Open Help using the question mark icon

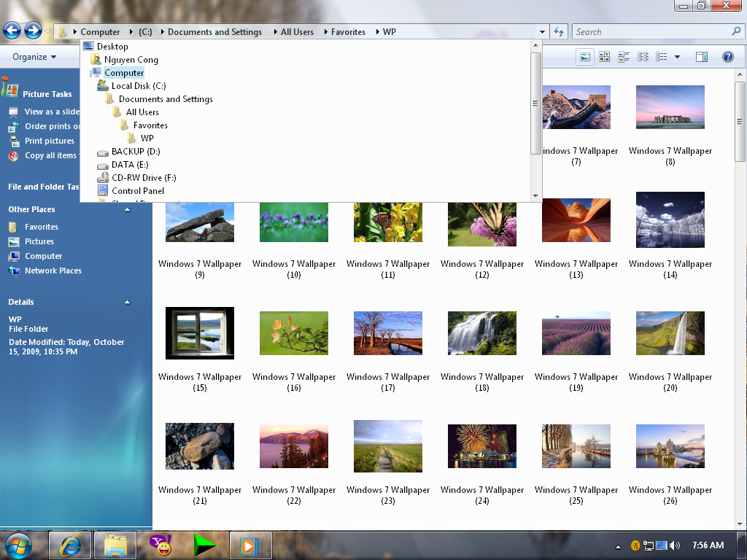click(x=727, y=56)
